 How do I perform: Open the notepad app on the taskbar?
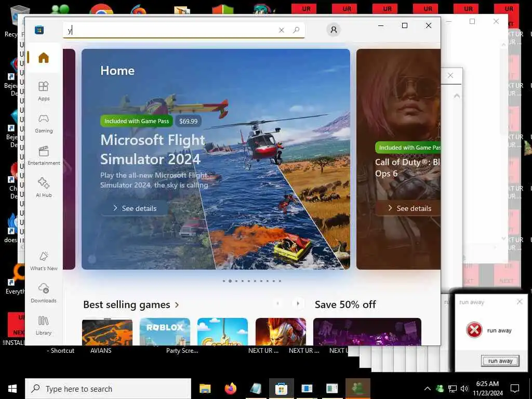click(256, 389)
